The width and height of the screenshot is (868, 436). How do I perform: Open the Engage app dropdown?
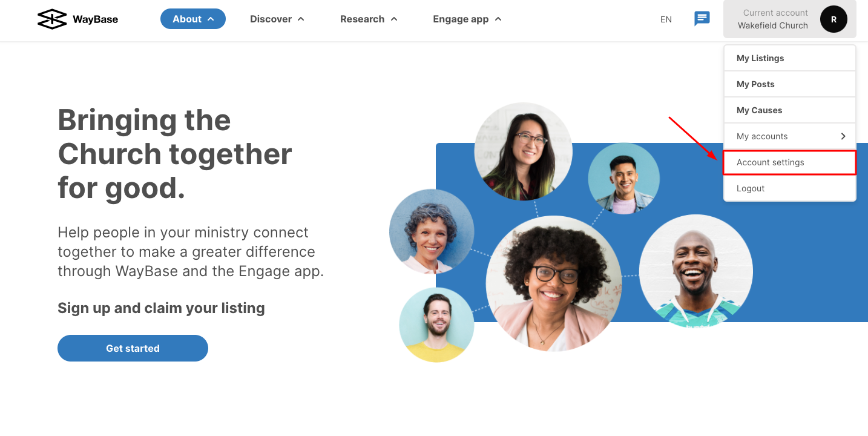pos(467,19)
